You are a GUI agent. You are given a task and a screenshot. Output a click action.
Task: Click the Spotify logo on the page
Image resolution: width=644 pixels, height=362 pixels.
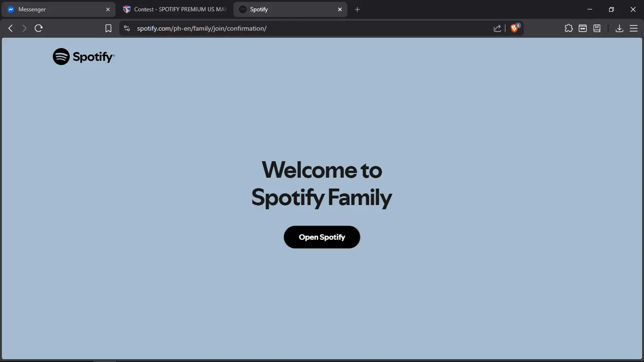[x=84, y=57]
